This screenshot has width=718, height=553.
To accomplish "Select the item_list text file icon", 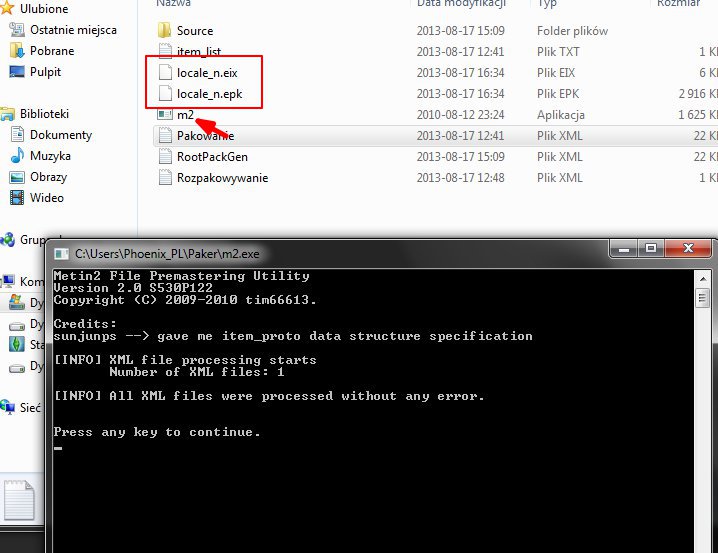I will [165, 51].
